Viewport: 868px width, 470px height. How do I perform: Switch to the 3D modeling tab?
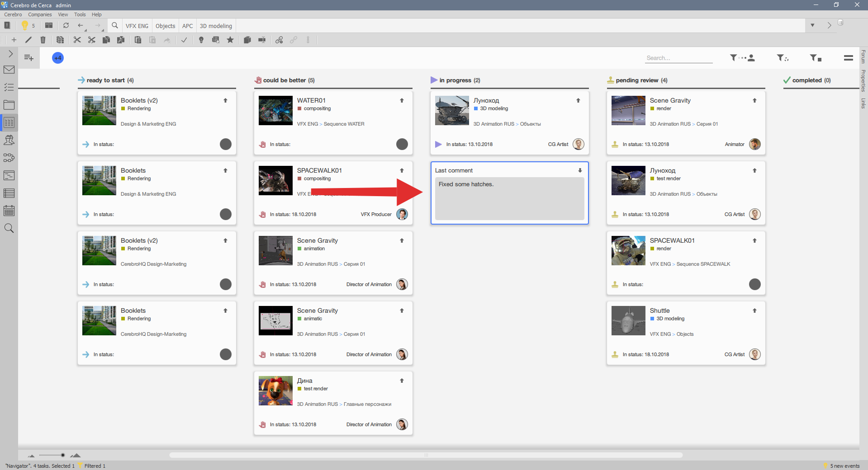(216, 26)
